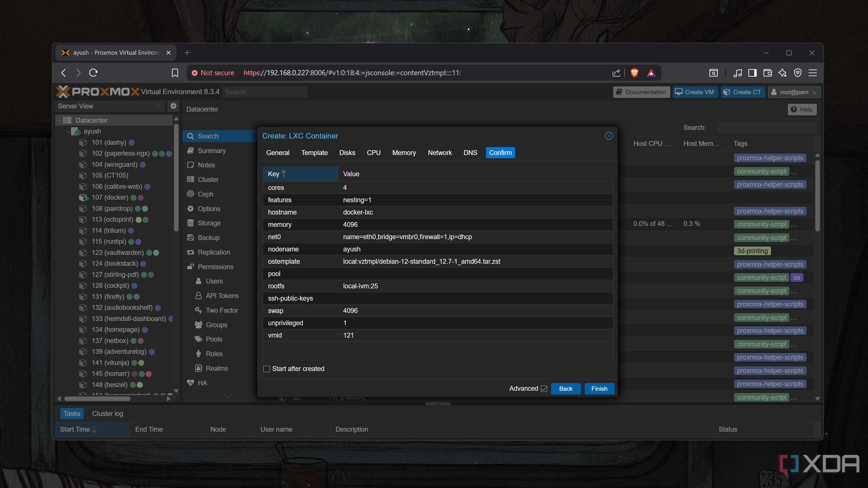The width and height of the screenshot is (868, 488).
Task: Close the Create LXC Container dialog
Action: point(609,136)
